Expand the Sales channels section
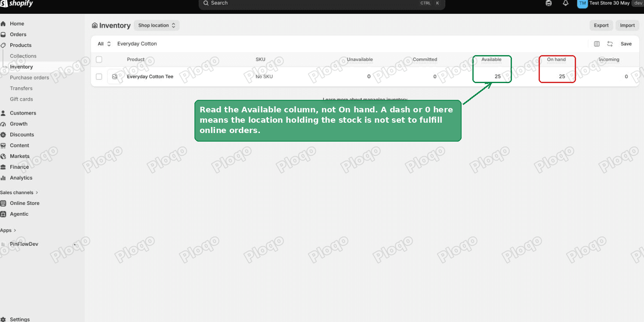Screen dimensions: 644x322 point(19,192)
